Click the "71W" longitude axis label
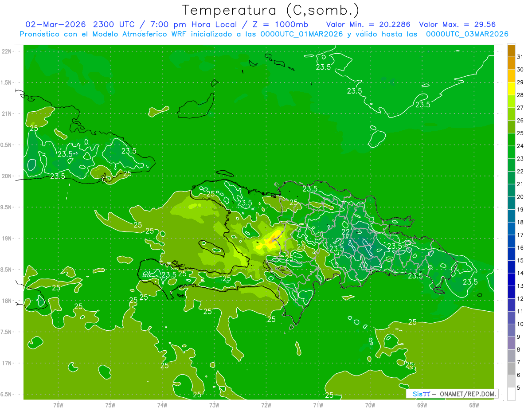The width and height of the screenshot is (532, 411). pyautogui.click(x=318, y=405)
